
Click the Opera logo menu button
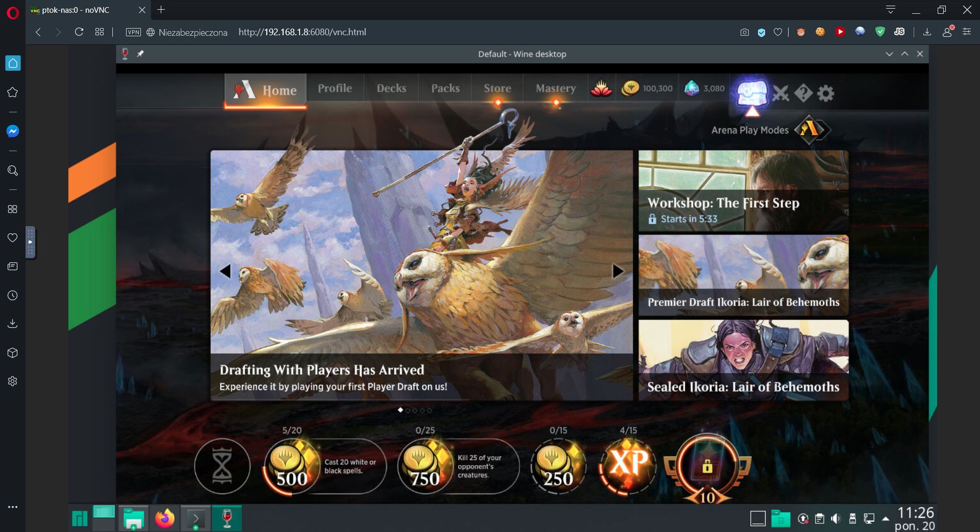coord(13,13)
